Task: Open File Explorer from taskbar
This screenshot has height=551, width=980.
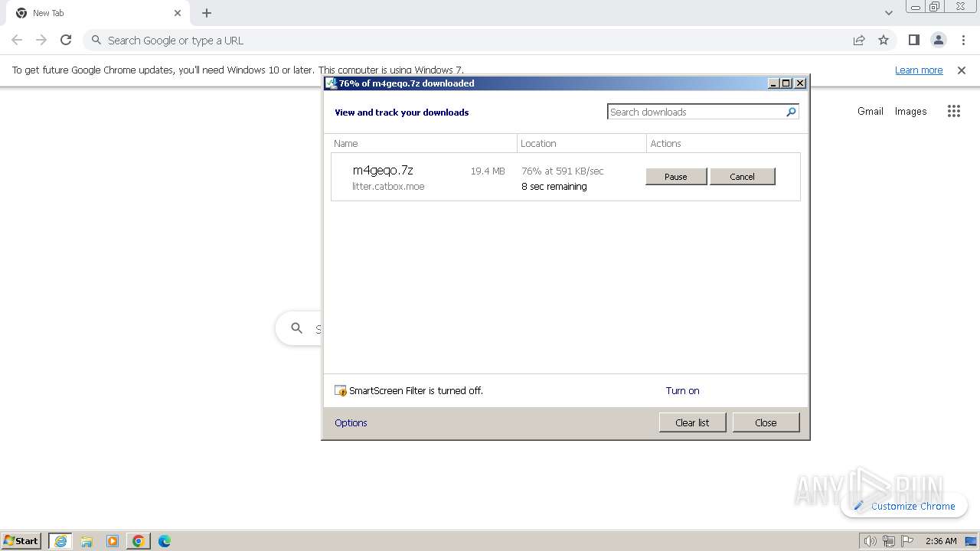Action: click(87, 541)
